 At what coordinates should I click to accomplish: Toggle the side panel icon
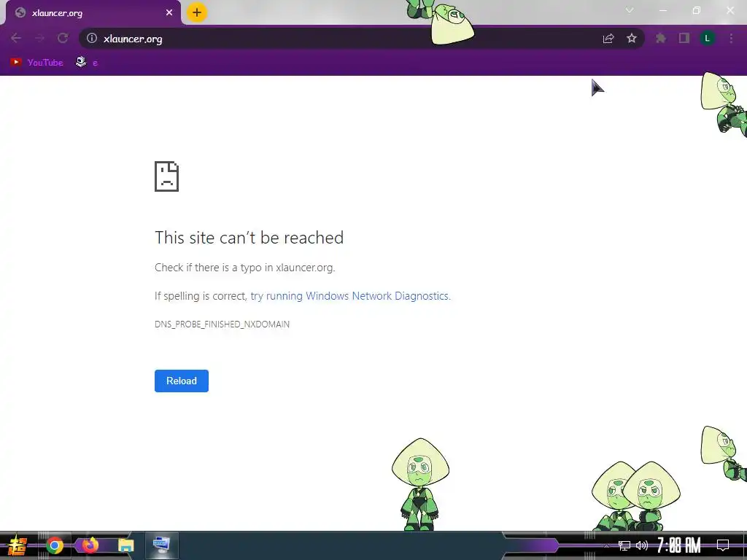pyautogui.click(x=684, y=38)
